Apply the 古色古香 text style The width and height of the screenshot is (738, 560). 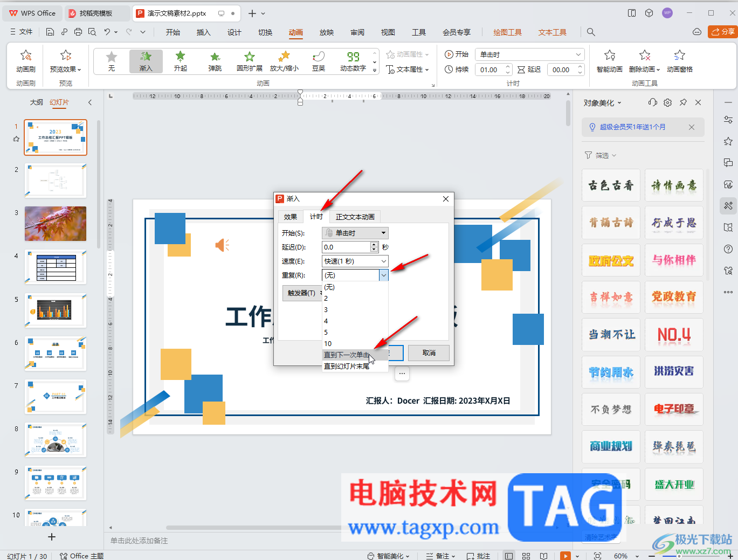[611, 185]
